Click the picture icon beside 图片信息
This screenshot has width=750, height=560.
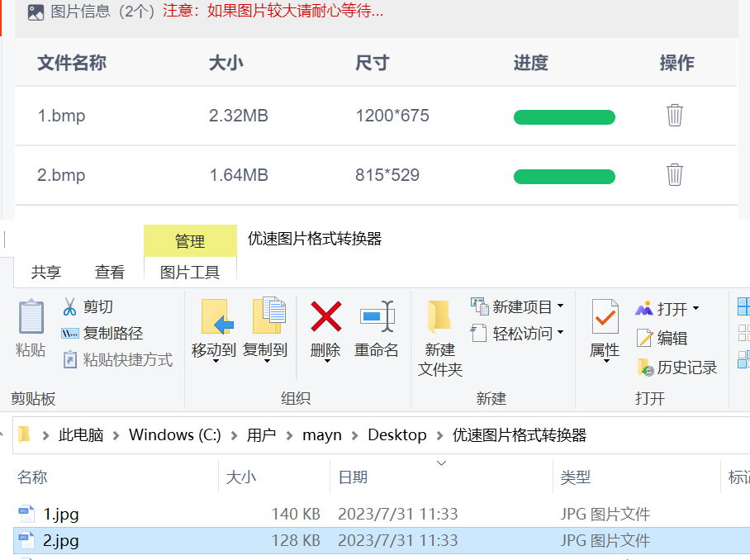(36, 12)
